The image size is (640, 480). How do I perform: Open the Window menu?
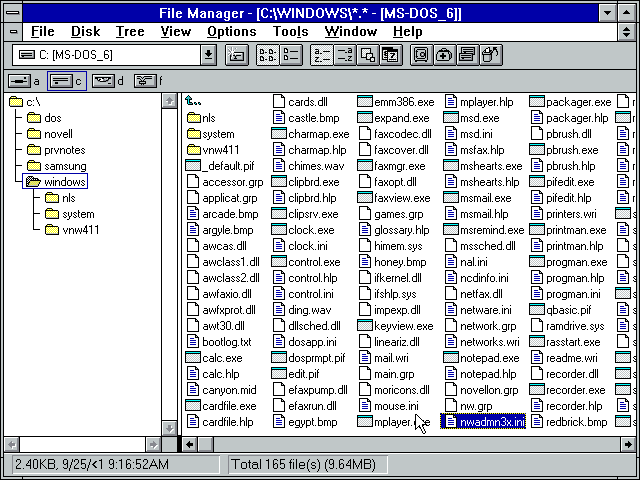pos(351,32)
